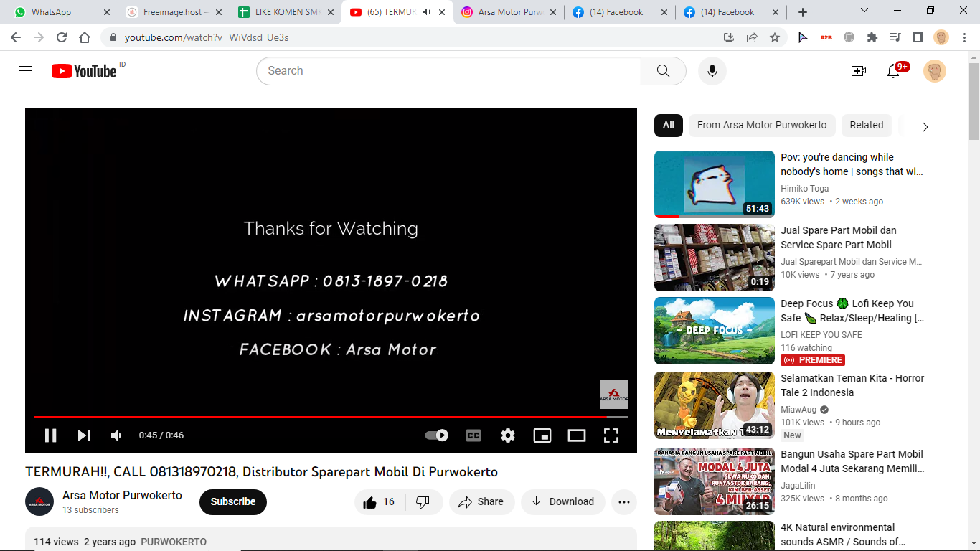This screenshot has width=980, height=551.
Task: Select the Related filter chip
Action: point(867,125)
